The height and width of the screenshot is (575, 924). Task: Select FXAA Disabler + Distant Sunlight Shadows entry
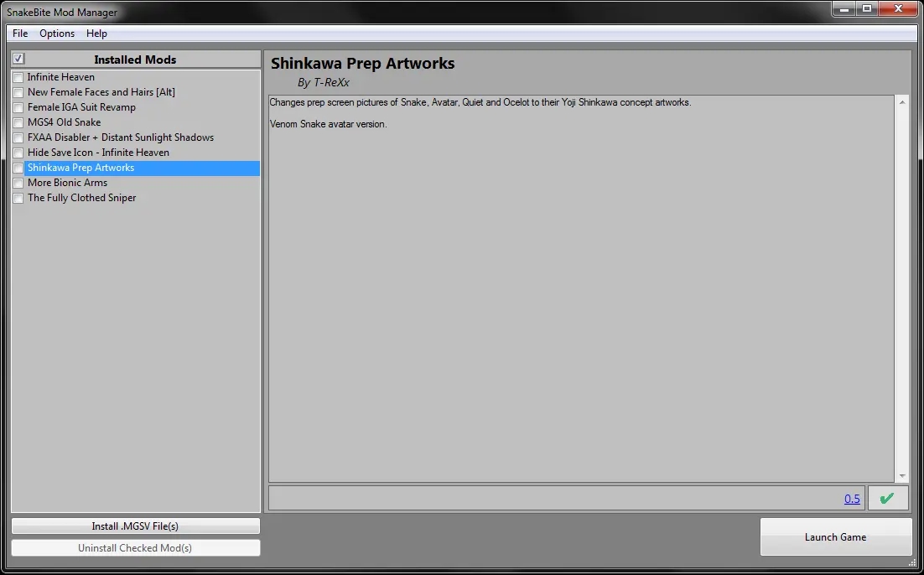(x=121, y=137)
